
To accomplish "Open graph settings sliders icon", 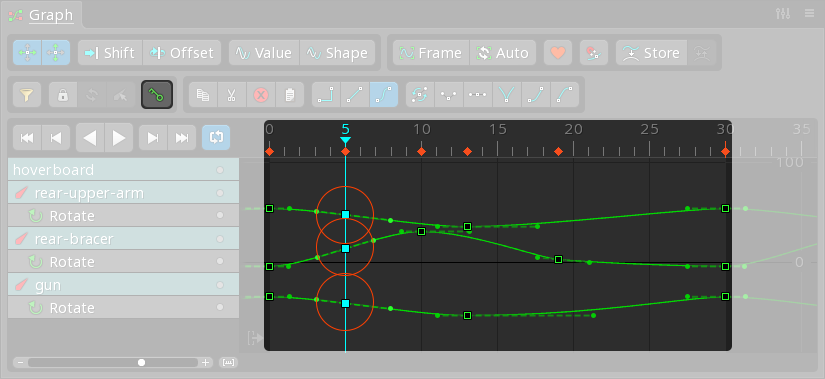I will click(783, 13).
